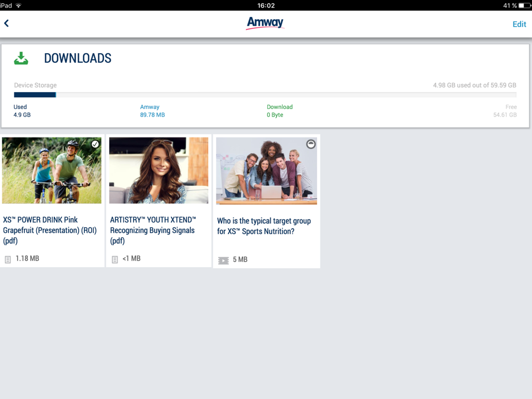Image resolution: width=532 pixels, height=399 pixels.
Task: Click the 'Download 0 Byte' value
Action: point(280,111)
